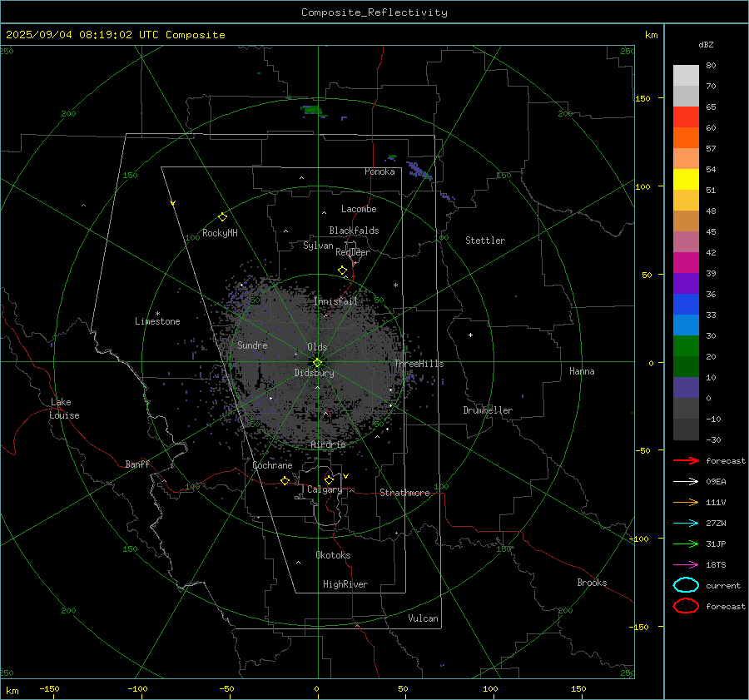Click the Stettler city label
Viewport: 749px width, 700px height.
tap(485, 241)
